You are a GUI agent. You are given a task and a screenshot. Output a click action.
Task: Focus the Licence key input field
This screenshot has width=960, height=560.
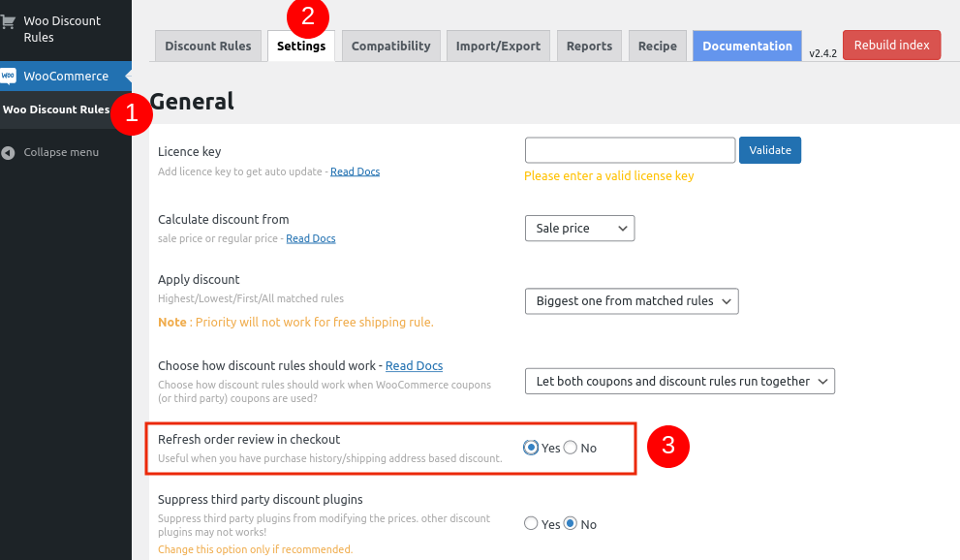[x=630, y=150]
